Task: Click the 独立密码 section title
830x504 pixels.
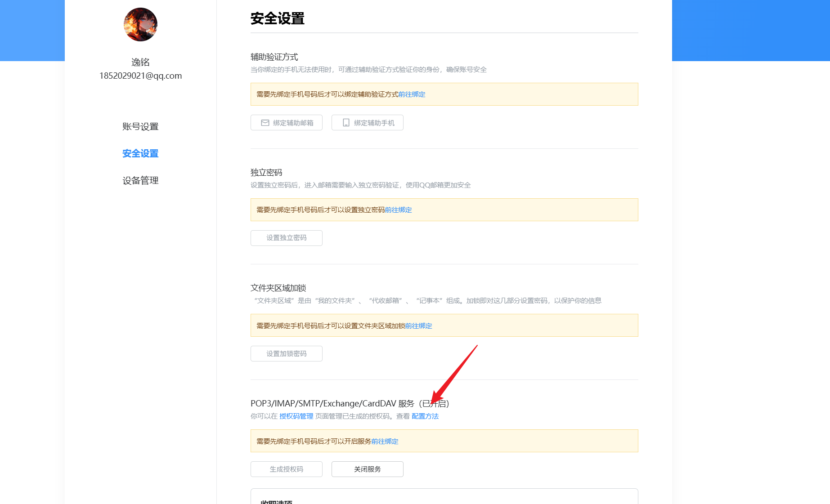Action: 266,173
